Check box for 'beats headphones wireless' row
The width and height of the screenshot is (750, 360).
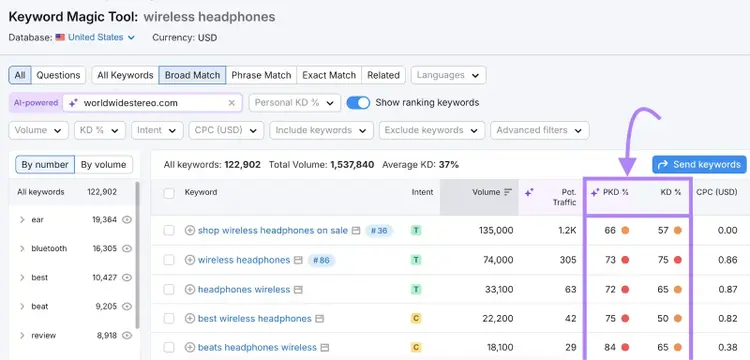pyautogui.click(x=169, y=348)
